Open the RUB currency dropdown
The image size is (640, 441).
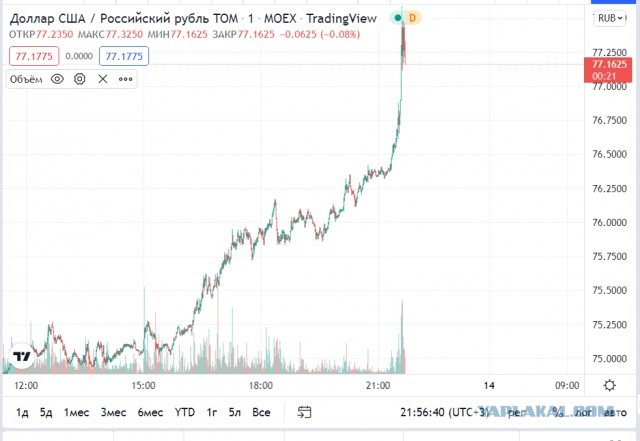click(x=610, y=18)
